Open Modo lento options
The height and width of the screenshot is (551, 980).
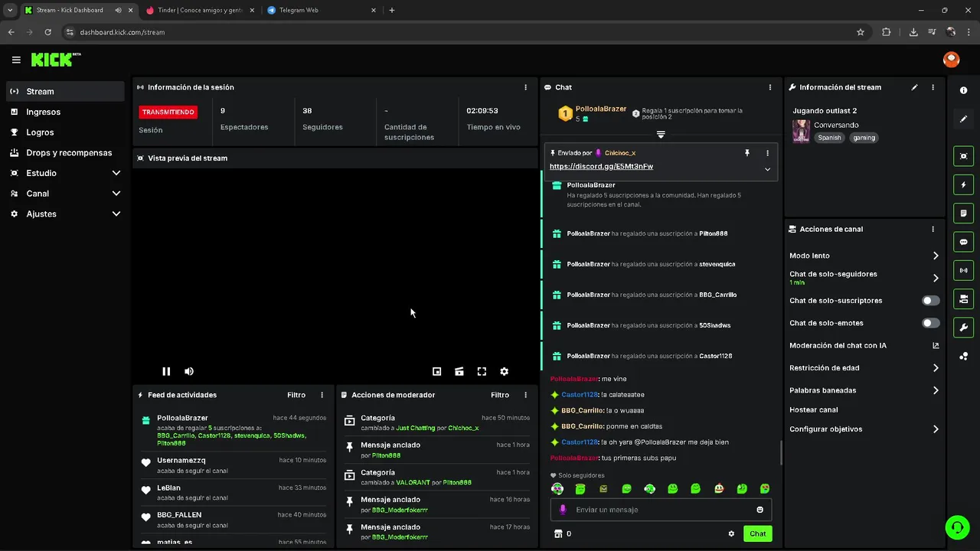pyautogui.click(x=864, y=256)
